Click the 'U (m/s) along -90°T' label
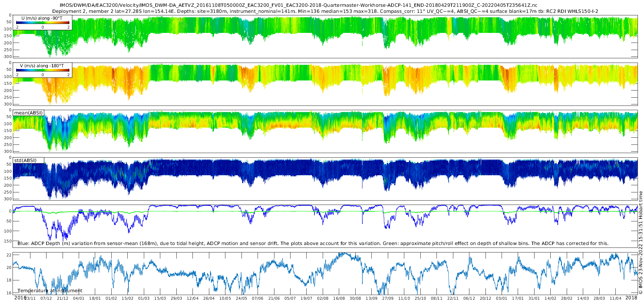 (42, 18)
